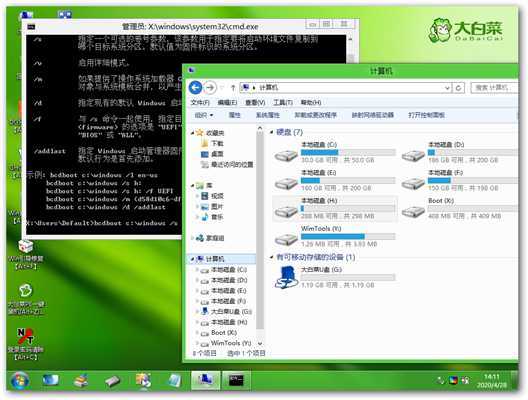Click the taskbar clock showing 14:11
This screenshot has width=528, height=400.
click(492, 381)
